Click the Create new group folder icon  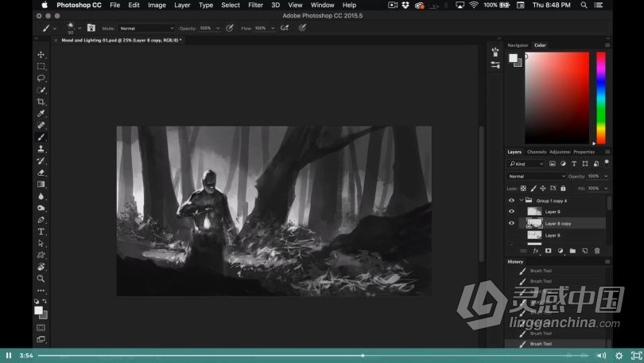coord(572,251)
